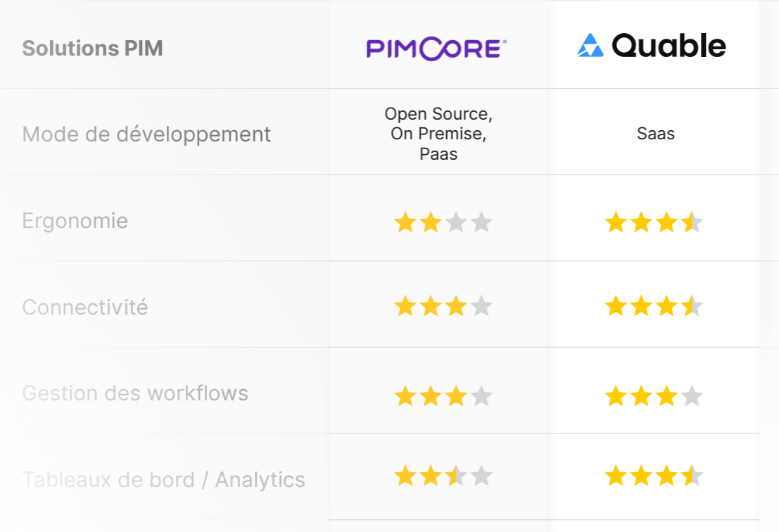Click Pimcore's Gestion des workflows stars
Viewport: 779px width, 532px height.
click(x=443, y=396)
